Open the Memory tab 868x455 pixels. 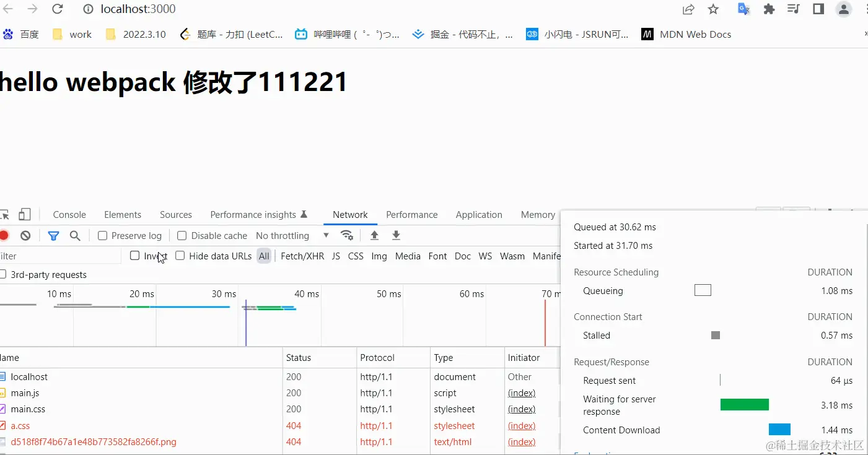click(x=538, y=215)
